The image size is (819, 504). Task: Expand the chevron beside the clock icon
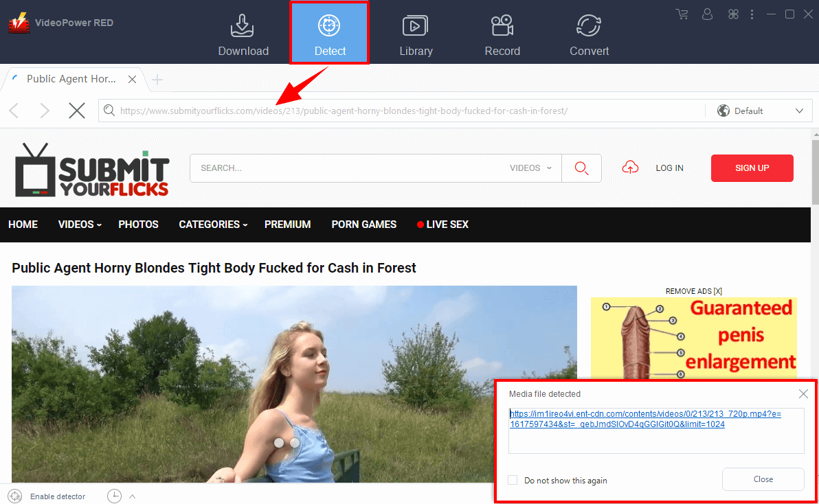[132, 496]
